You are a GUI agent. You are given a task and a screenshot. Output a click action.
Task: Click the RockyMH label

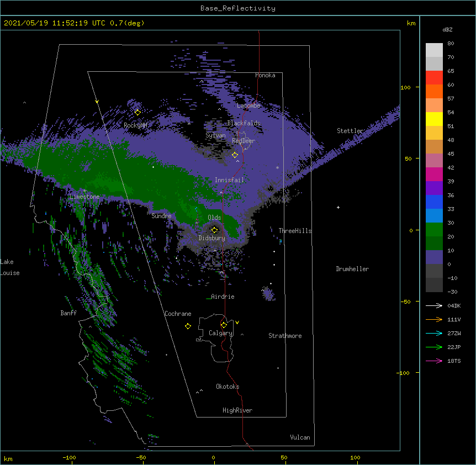(135, 125)
